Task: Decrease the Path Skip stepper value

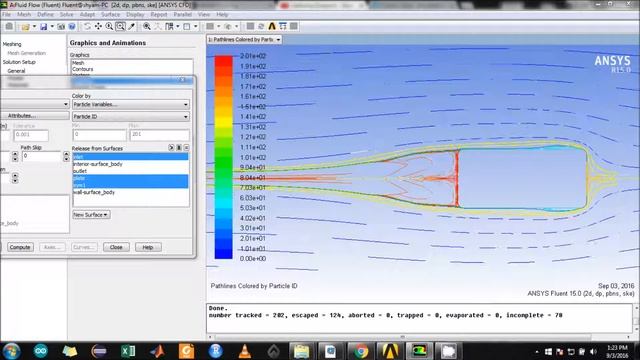Action: coord(66,159)
